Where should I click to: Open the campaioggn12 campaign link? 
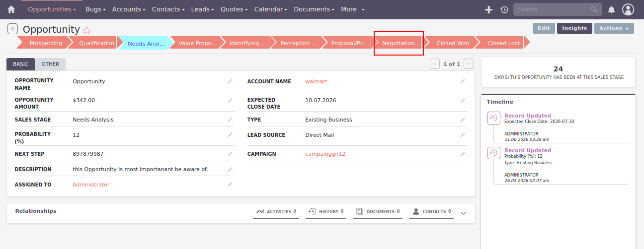325,154
